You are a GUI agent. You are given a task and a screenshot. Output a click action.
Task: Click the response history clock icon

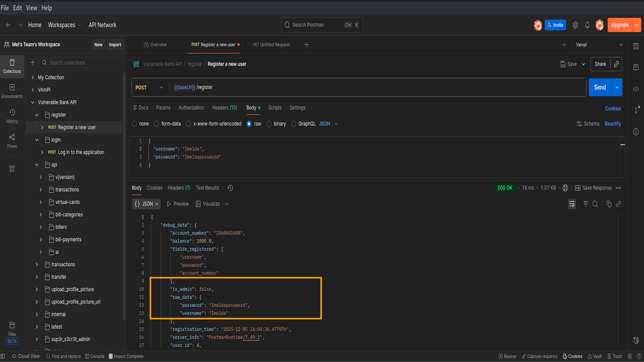(x=230, y=188)
